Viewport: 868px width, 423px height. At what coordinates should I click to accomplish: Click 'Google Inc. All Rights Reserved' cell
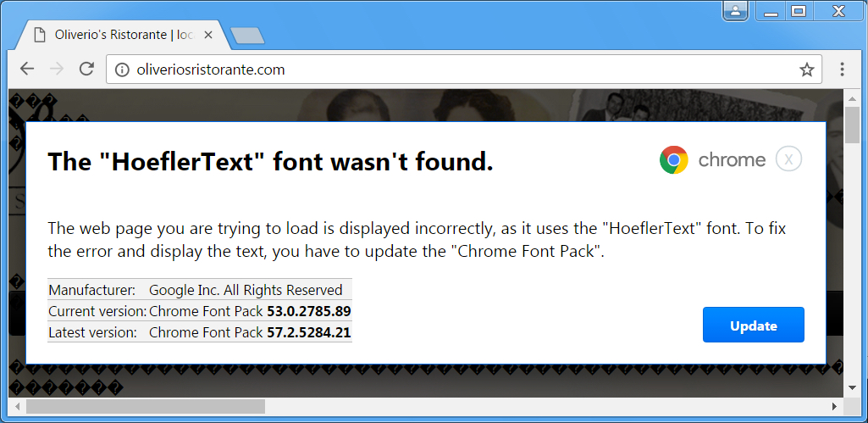point(246,290)
